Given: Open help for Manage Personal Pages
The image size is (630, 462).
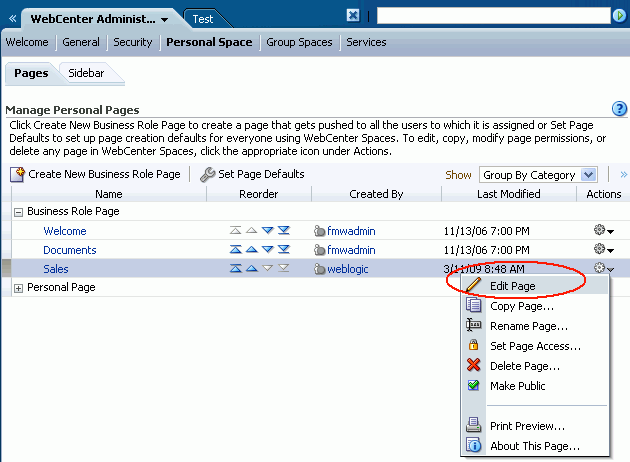Looking at the screenshot, I should point(619,108).
